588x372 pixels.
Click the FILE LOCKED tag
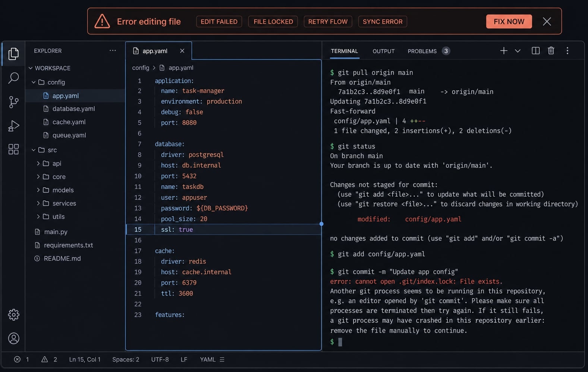pyautogui.click(x=273, y=22)
